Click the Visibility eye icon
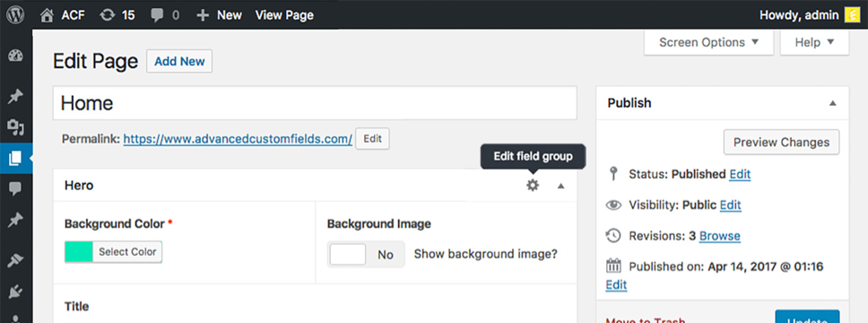The height and width of the screenshot is (323, 868). [612, 205]
